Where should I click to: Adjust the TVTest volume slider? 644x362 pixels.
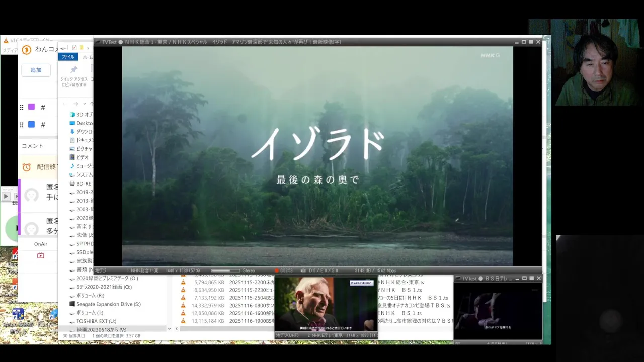click(225, 270)
